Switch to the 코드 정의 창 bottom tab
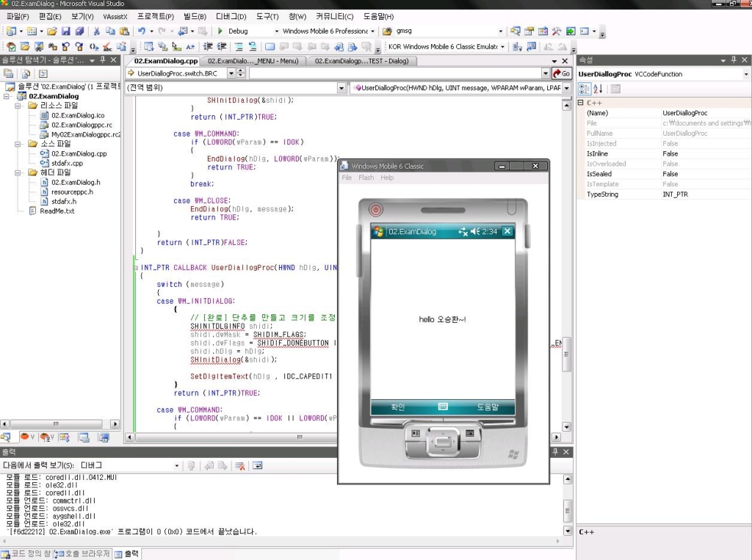 click(27, 554)
